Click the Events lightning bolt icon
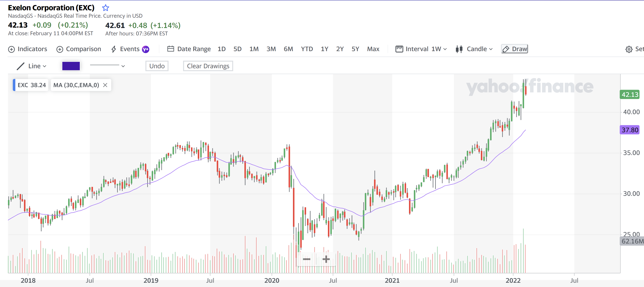This screenshot has width=644, height=287. (114, 49)
